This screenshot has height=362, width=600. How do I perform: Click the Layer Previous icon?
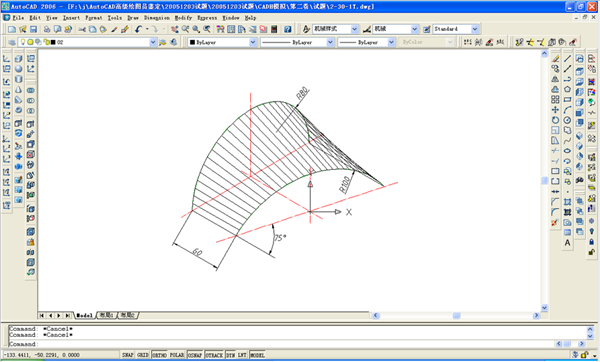pyautogui.click(x=174, y=42)
